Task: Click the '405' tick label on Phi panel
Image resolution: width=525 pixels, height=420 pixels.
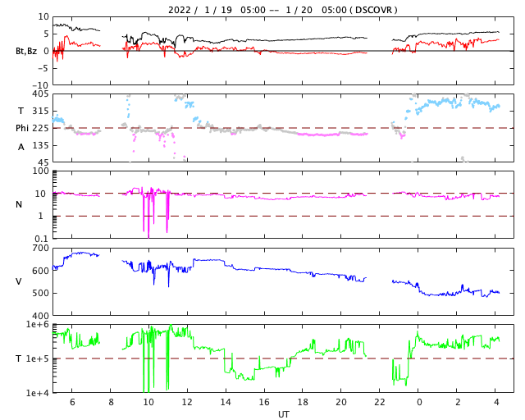Action: (x=40, y=94)
